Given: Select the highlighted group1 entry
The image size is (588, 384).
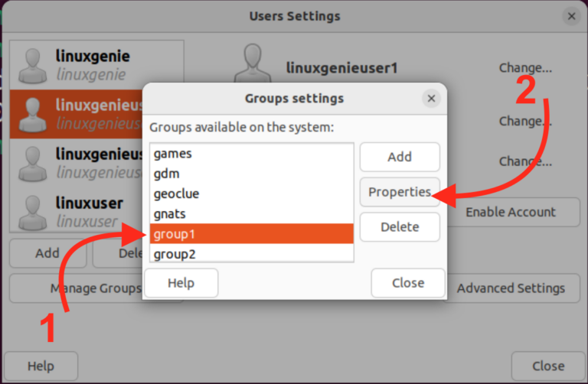Looking at the screenshot, I should pyautogui.click(x=251, y=233).
